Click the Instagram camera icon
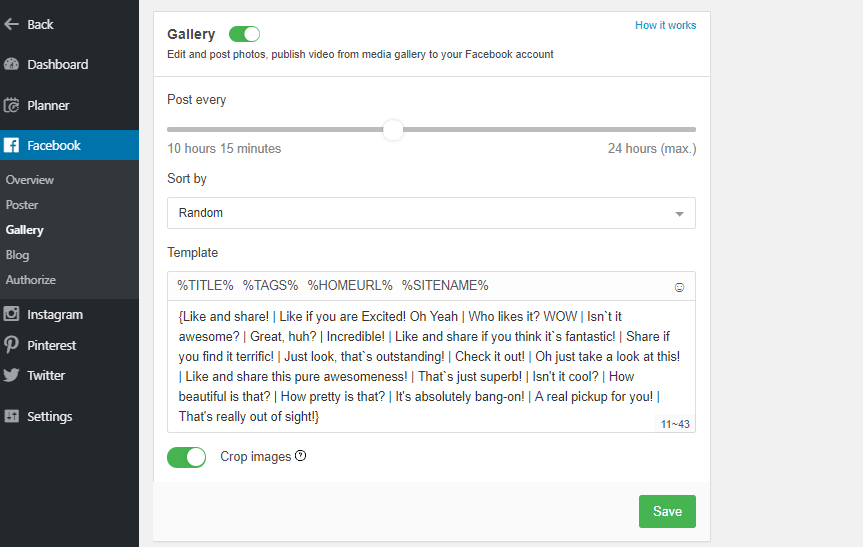 pos(12,315)
